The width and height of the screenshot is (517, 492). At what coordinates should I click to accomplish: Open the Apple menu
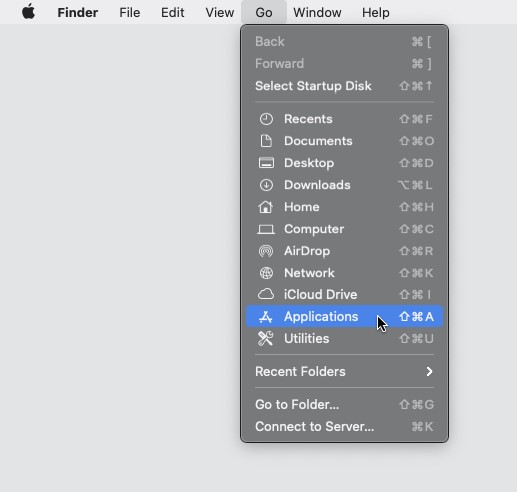29,12
